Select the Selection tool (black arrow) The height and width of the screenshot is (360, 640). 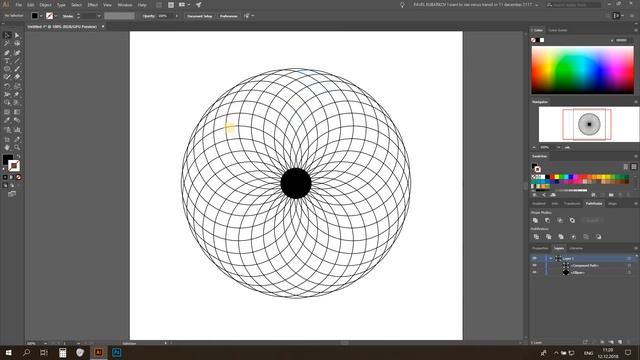click(x=7, y=35)
